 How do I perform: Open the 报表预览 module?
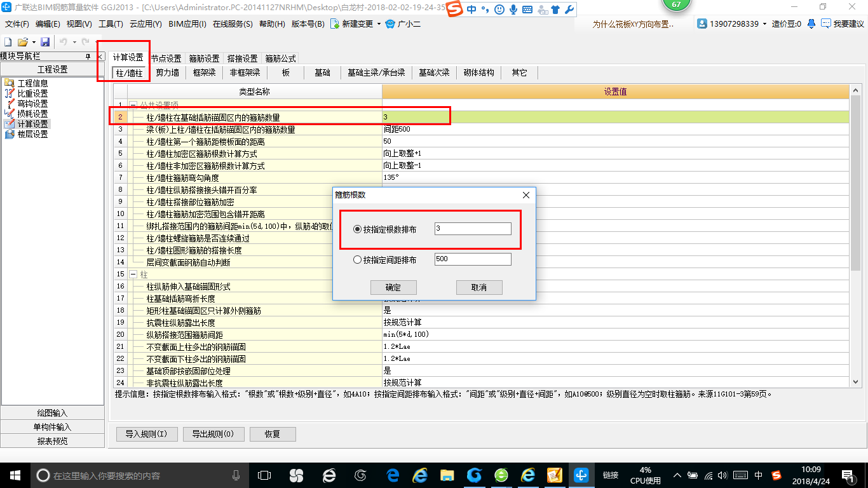pos(53,441)
